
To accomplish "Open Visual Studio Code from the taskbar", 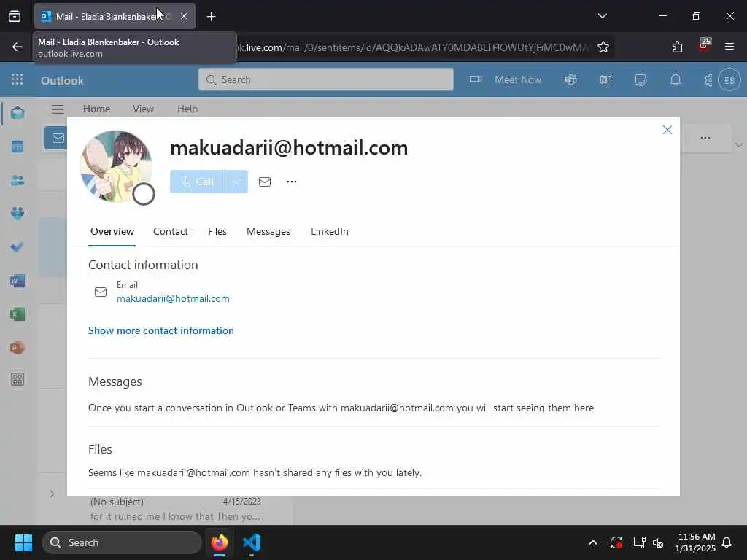I will (252, 542).
